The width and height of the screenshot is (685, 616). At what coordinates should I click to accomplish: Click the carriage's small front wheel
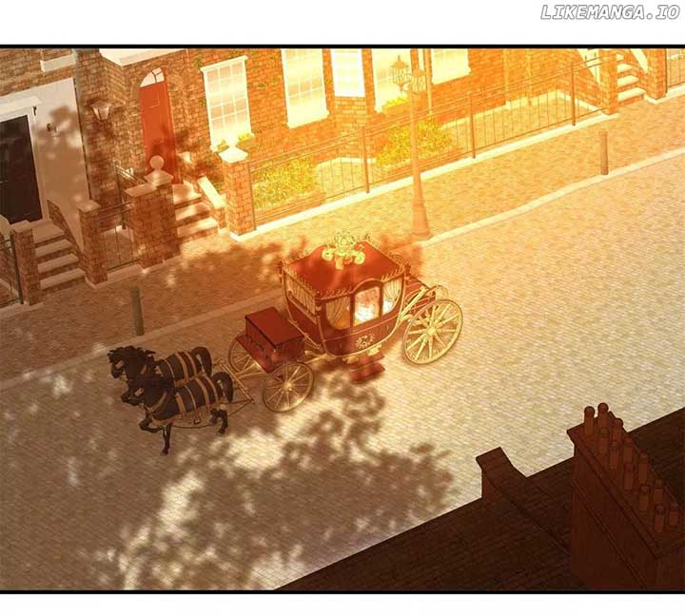pyautogui.click(x=287, y=385)
